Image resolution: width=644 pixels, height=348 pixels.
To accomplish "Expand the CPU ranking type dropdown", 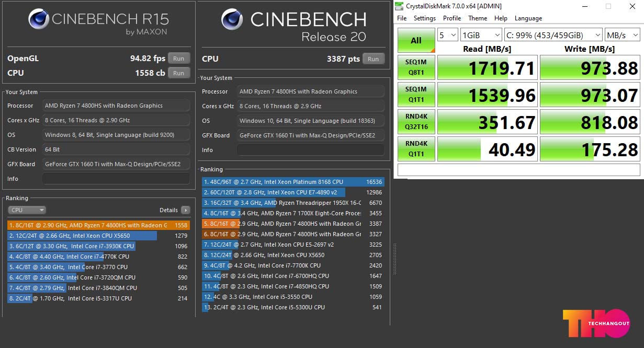I will 27,210.
